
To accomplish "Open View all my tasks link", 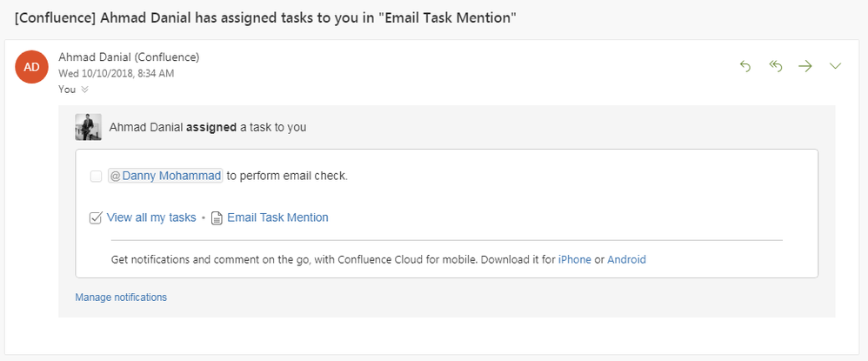I will pos(151,217).
